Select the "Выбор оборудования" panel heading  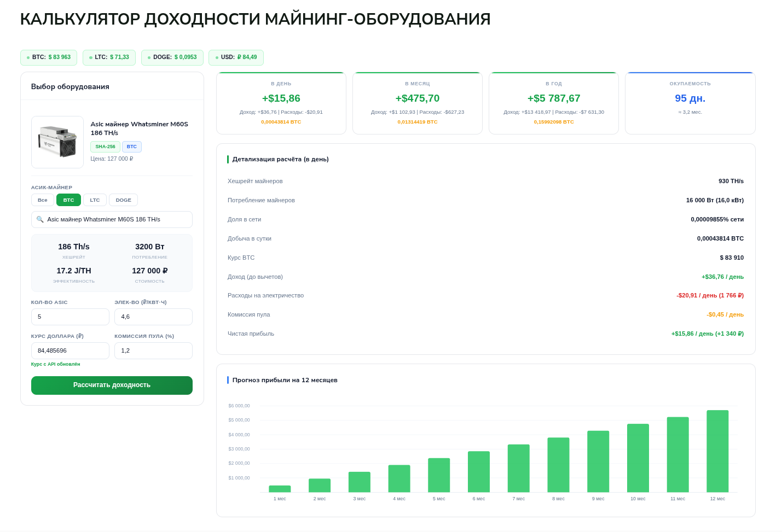[70, 86]
